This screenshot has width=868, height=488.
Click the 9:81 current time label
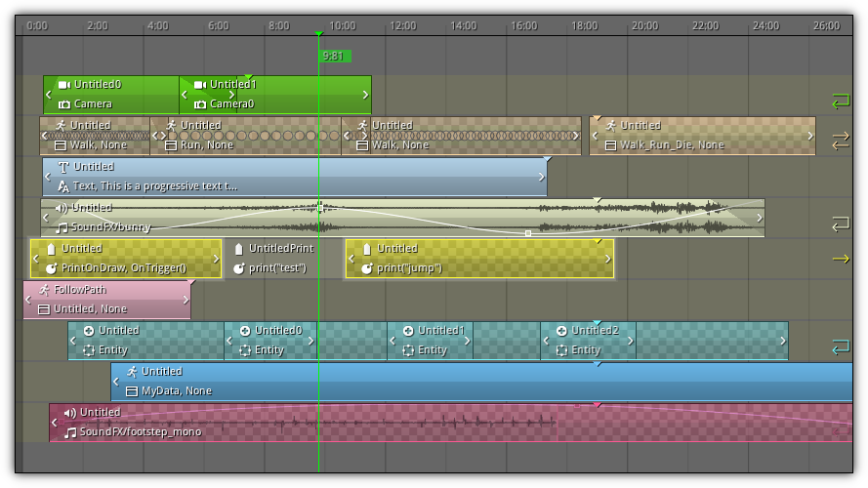pyautogui.click(x=334, y=56)
